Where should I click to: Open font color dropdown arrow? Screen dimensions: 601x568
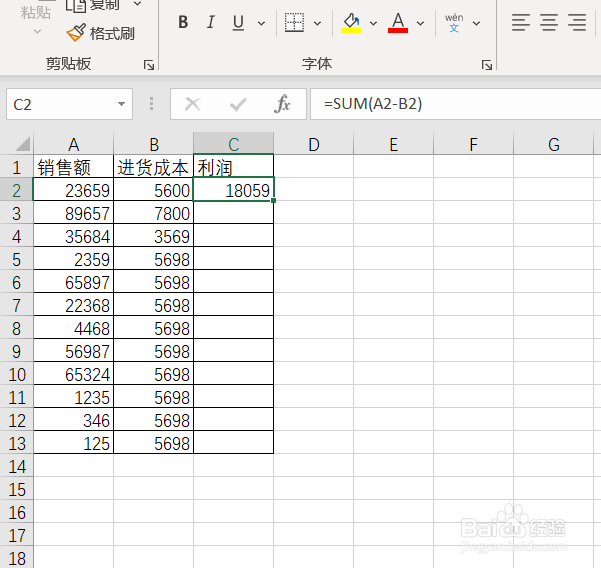[420, 23]
